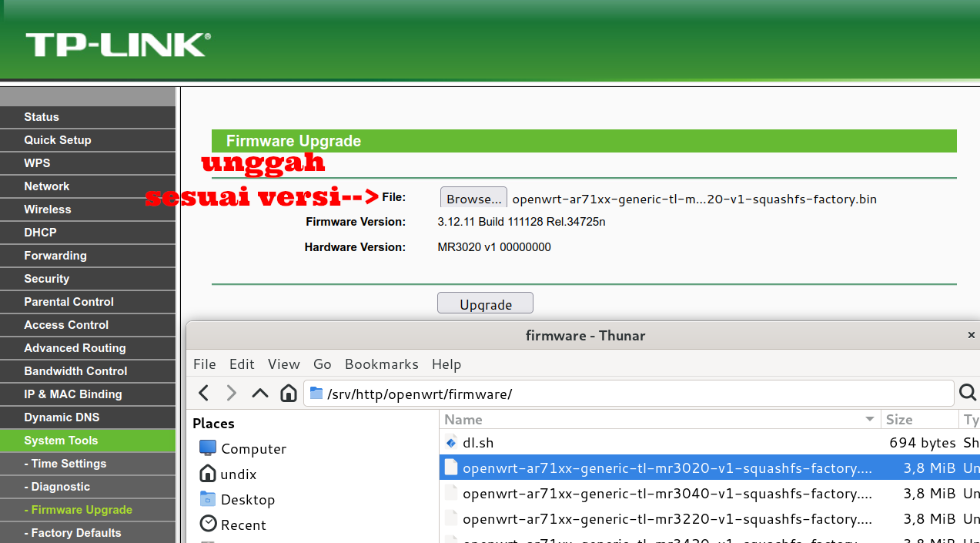The width and height of the screenshot is (980, 543).
Task: Select openwrt mr3020-v1 factory file name
Action: click(x=667, y=468)
